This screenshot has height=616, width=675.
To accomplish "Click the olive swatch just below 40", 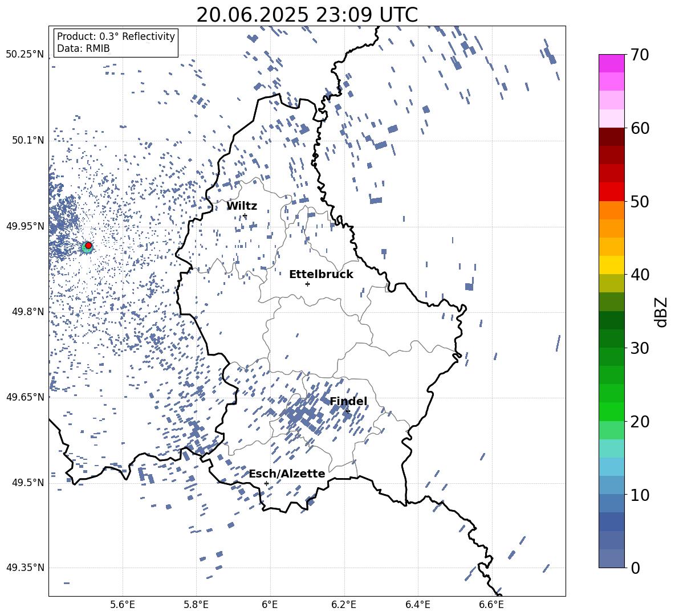I will click(x=612, y=283).
